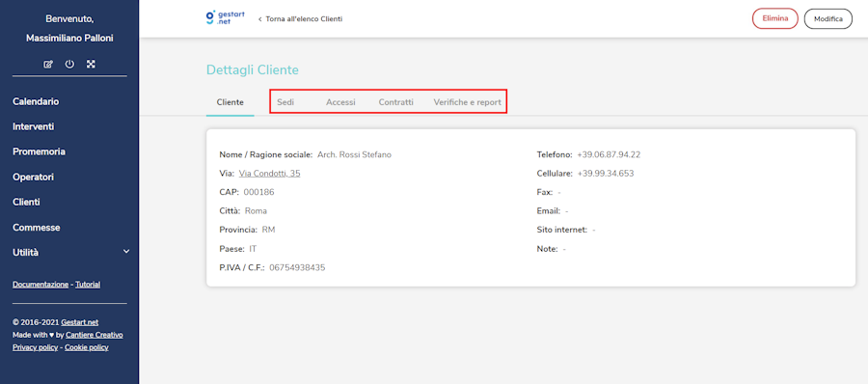Open the Via Condotti, 35 address link
868x384 pixels.
coord(270,174)
